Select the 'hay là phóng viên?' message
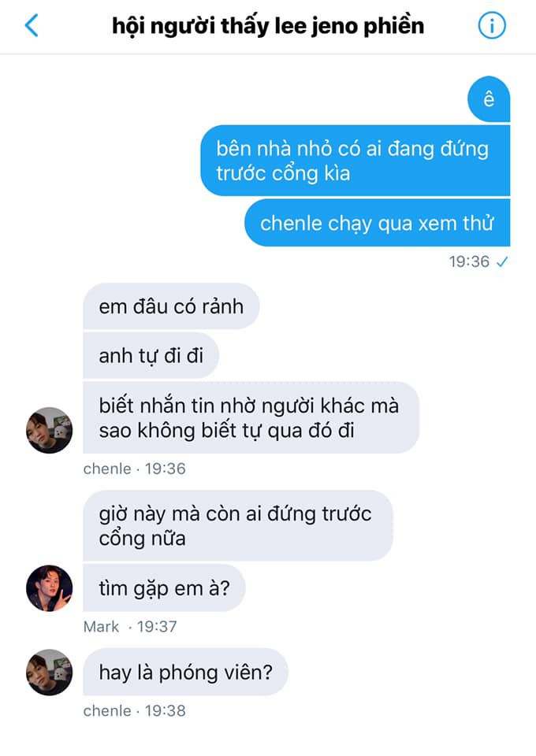536x756 pixels. coord(186,672)
